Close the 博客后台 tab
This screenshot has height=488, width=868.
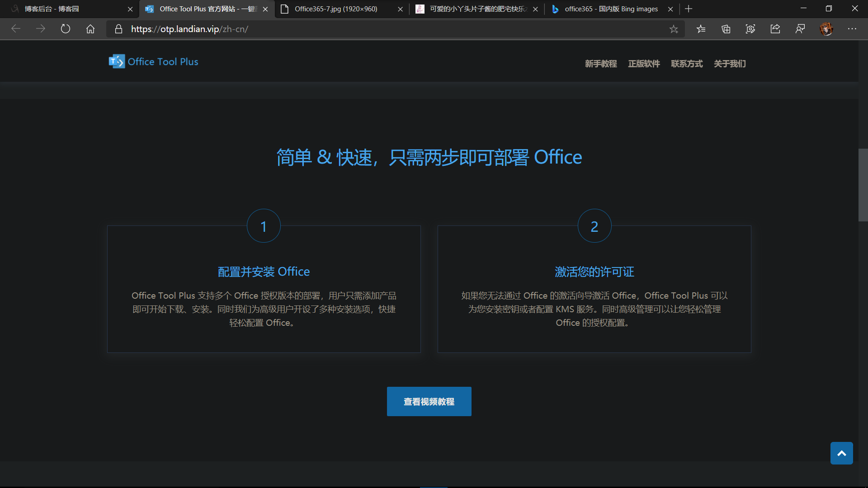[130, 9]
